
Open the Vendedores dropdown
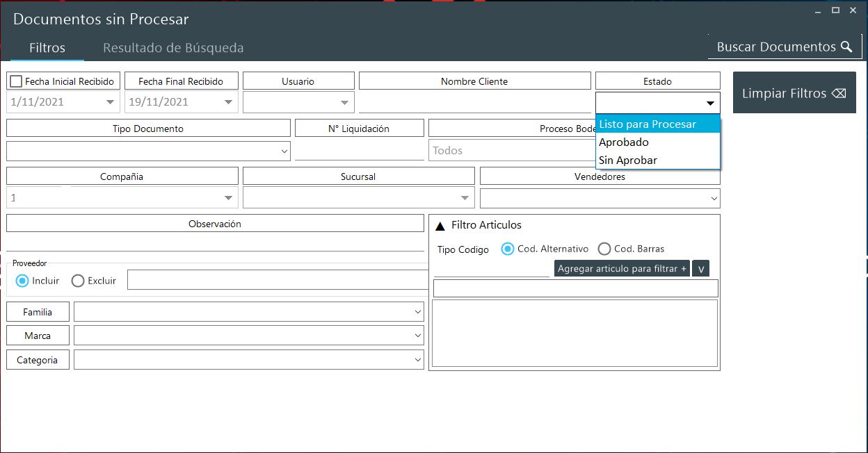(713, 199)
